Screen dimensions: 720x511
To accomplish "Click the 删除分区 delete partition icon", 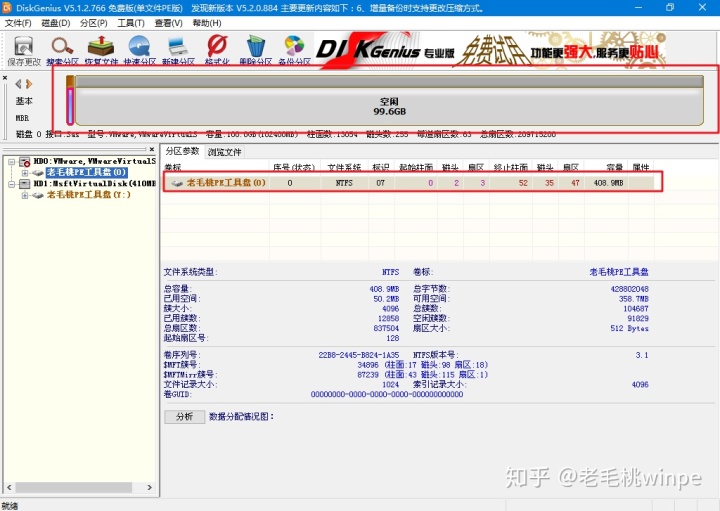I will [x=255, y=51].
